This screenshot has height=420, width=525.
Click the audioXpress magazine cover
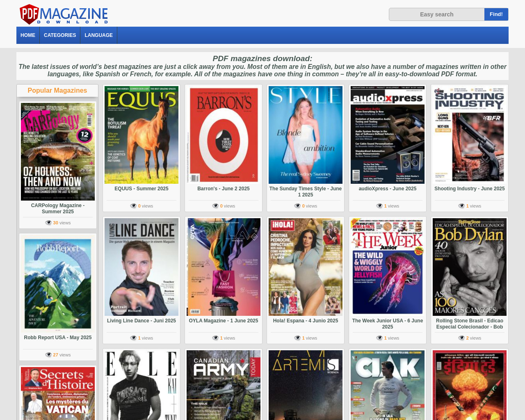coord(388,135)
